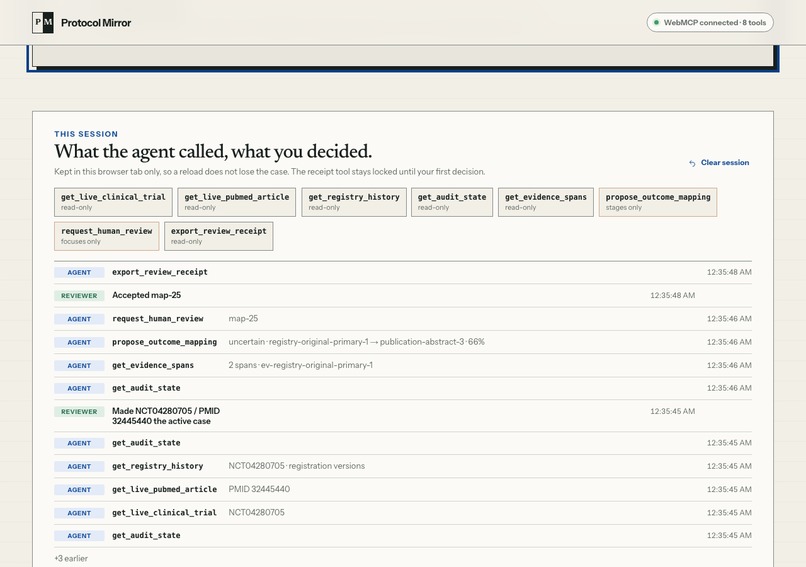Click the What the agent called heading
This screenshot has height=567, width=806.
click(x=213, y=151)
